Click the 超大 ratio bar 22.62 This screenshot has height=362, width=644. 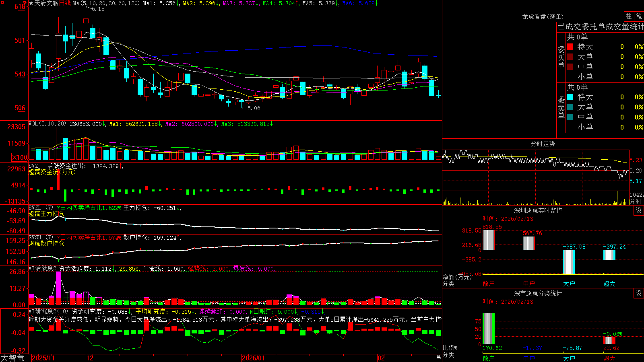click(x=609, y=340)
